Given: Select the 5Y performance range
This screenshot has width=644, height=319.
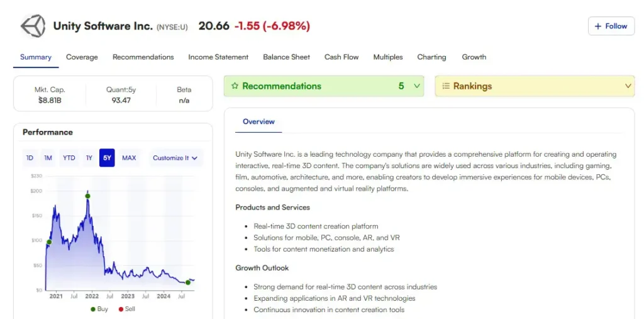Looking at the screenshot, I should 107,158.
